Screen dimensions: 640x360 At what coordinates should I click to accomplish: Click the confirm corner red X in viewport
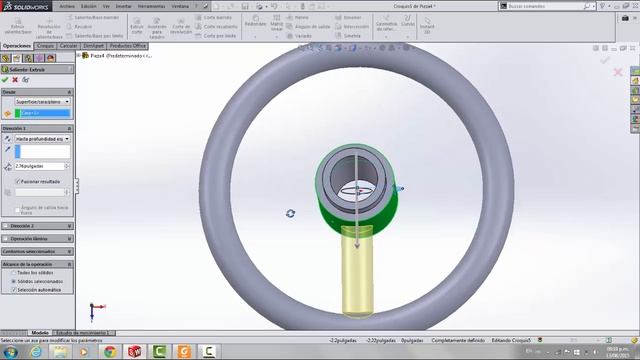618,72
